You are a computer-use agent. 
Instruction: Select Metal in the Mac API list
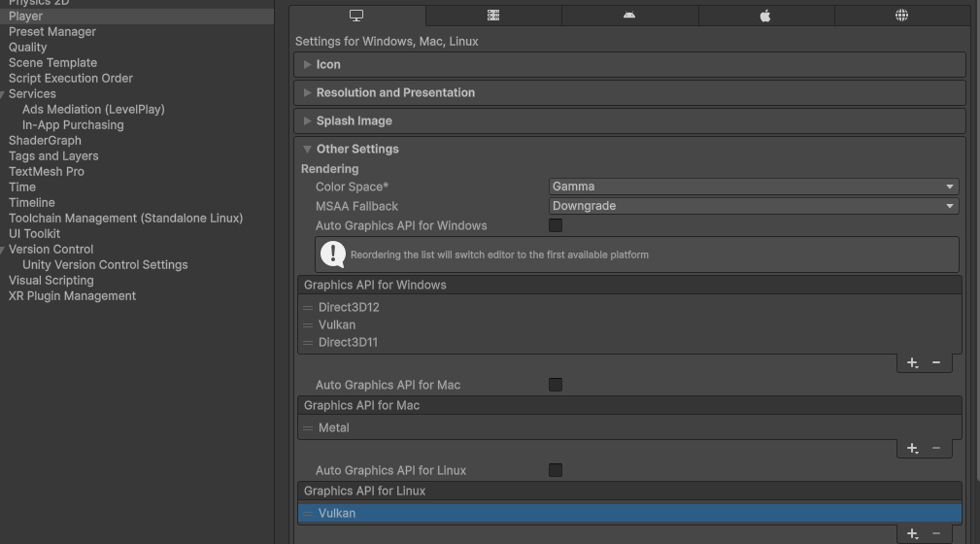(x=629, y=428)
